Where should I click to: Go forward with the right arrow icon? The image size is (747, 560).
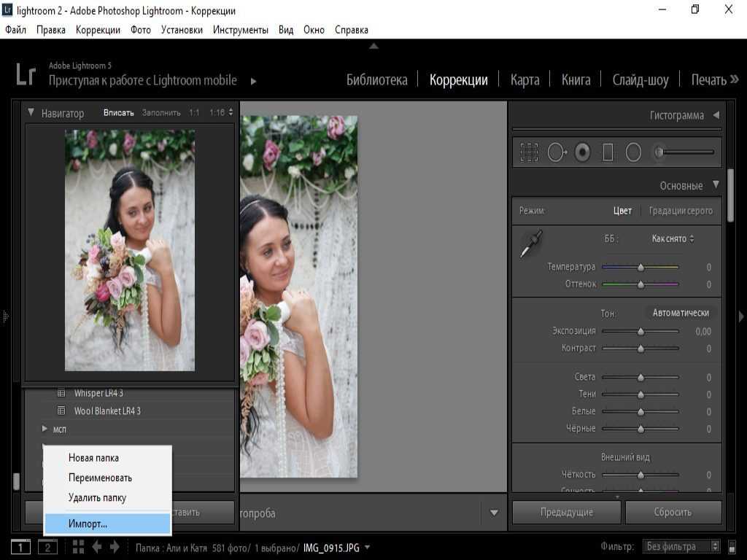115,547
